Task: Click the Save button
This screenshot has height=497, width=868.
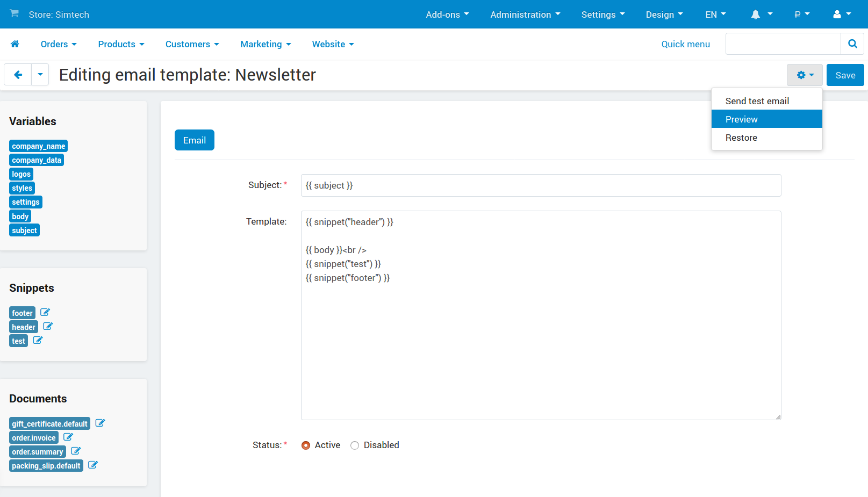Action: point(845,75)
